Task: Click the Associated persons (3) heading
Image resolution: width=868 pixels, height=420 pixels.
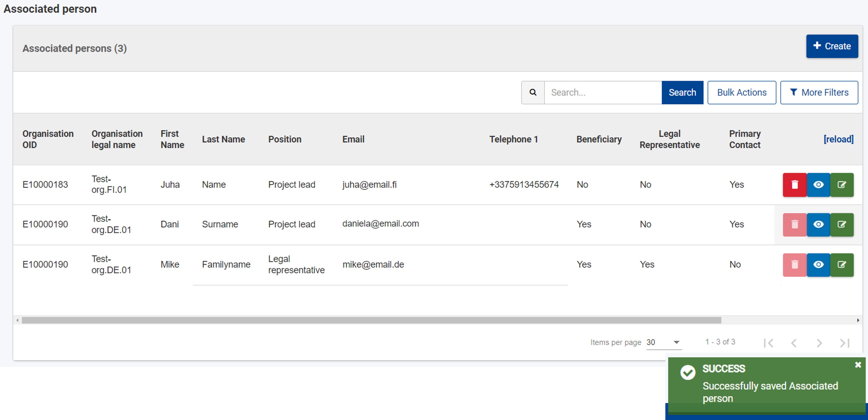Action: pyautogui.click(x=74, y=48)
